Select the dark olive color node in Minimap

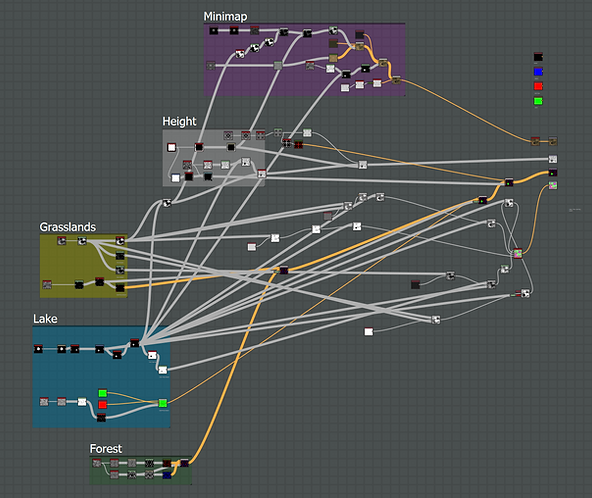point(333,43)
